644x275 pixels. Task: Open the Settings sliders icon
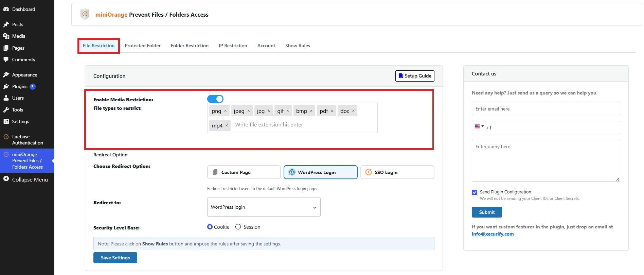click(6, 121)
